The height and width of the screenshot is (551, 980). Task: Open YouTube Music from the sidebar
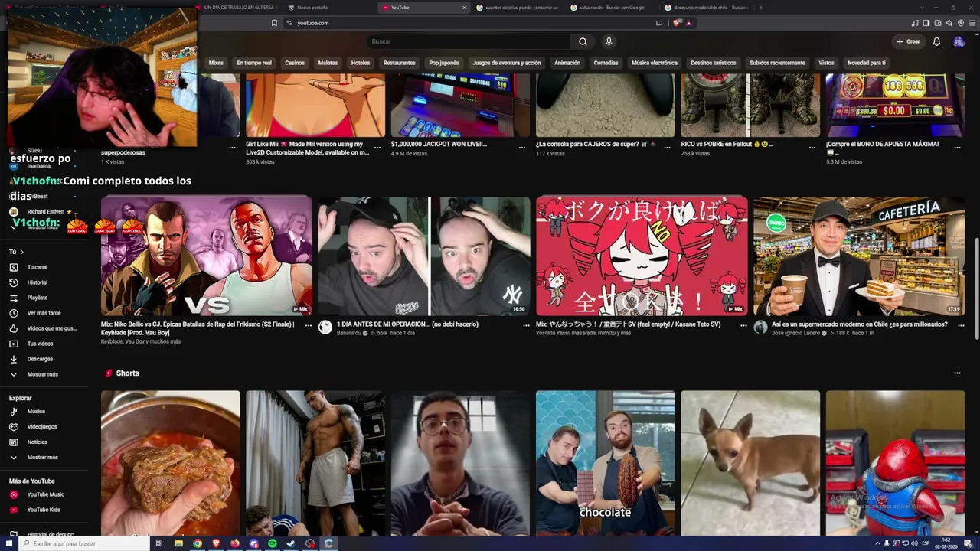coord(47,494)
